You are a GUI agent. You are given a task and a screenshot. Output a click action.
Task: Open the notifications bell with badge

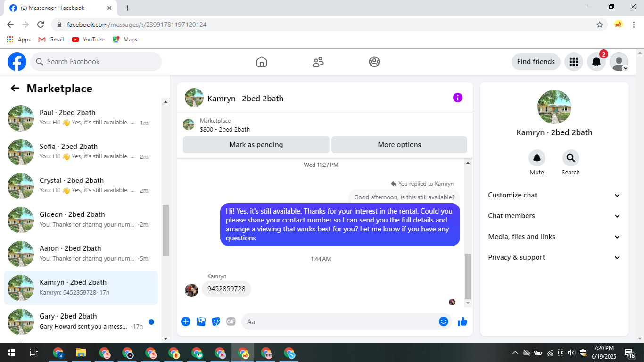click(x=596, y=62)
